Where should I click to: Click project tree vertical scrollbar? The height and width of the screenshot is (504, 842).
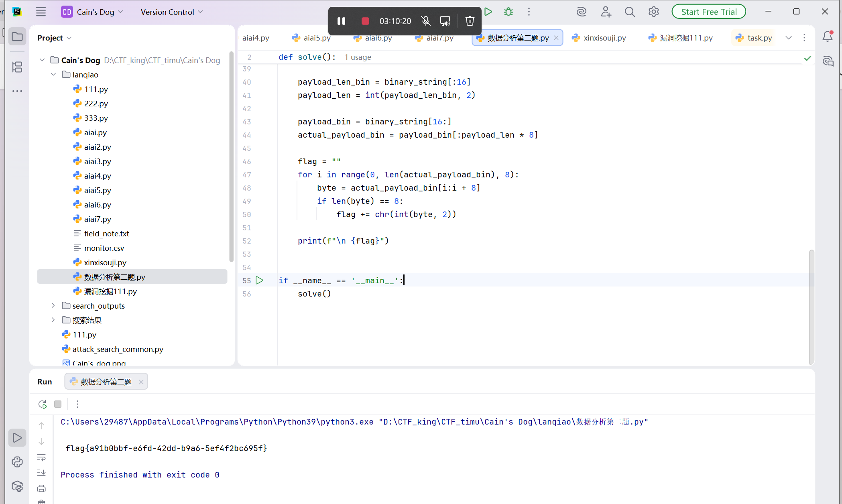[231, 156]
